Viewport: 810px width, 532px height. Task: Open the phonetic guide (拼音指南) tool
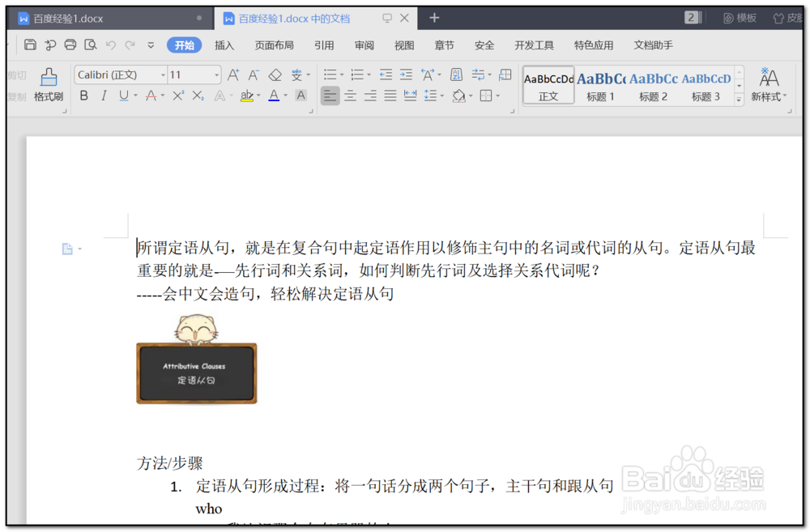(x=297, y=74)
